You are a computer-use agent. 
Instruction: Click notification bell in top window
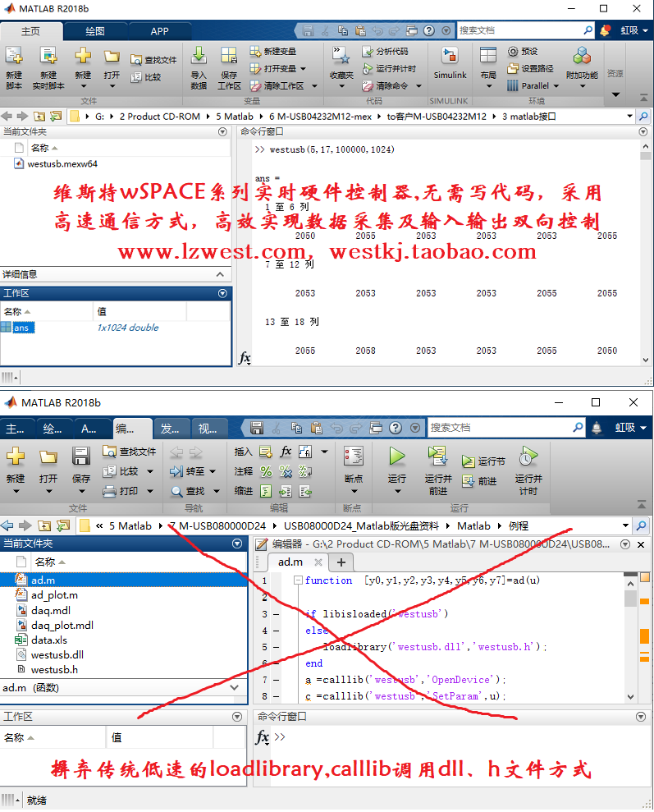(x=605, y=30)
